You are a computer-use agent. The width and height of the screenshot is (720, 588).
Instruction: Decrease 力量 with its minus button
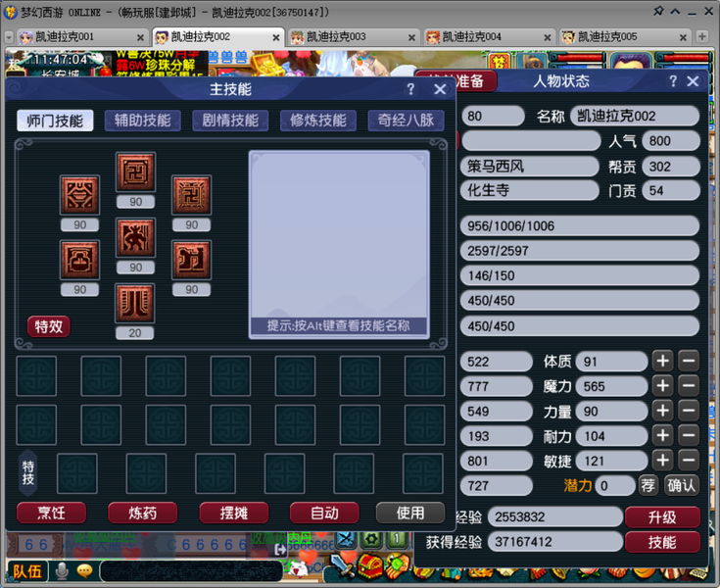(x=689, y=411)
